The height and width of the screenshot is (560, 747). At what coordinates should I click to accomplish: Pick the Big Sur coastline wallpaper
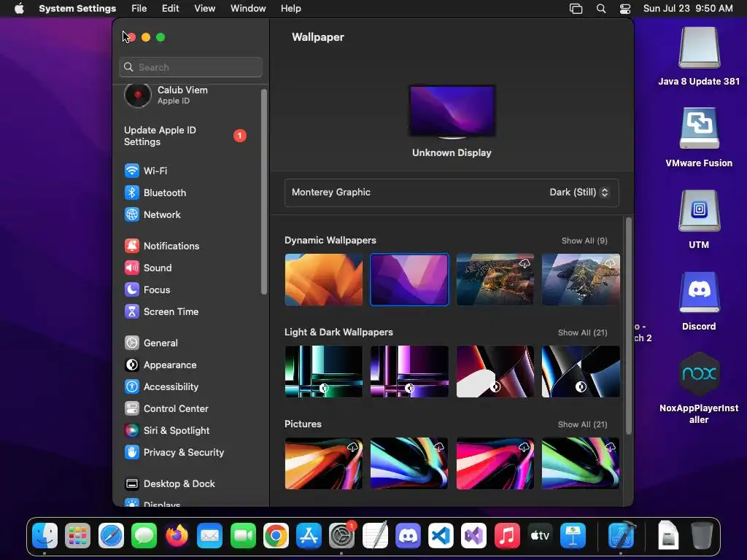coord(495,279)
